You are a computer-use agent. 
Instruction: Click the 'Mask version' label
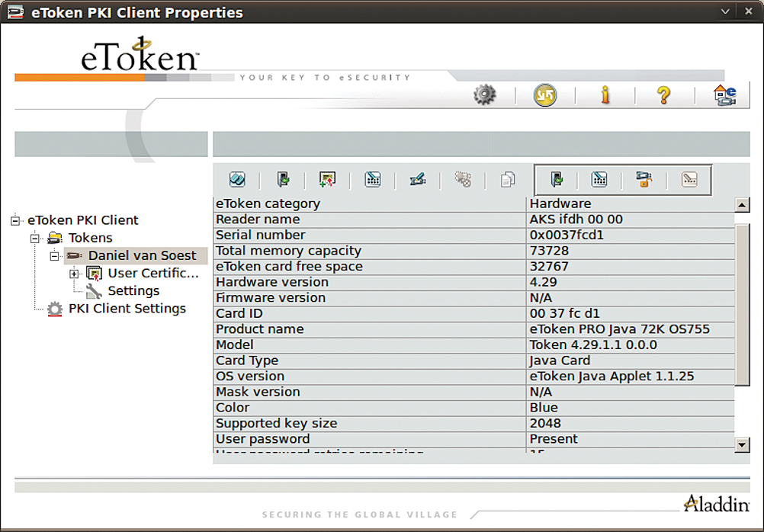(x=258, y=392)
